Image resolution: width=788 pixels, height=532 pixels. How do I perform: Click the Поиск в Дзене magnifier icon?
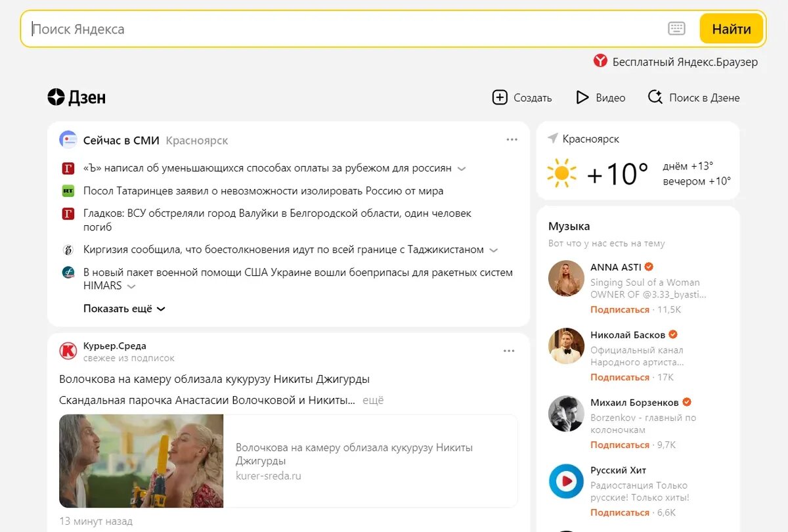[655, 97]
